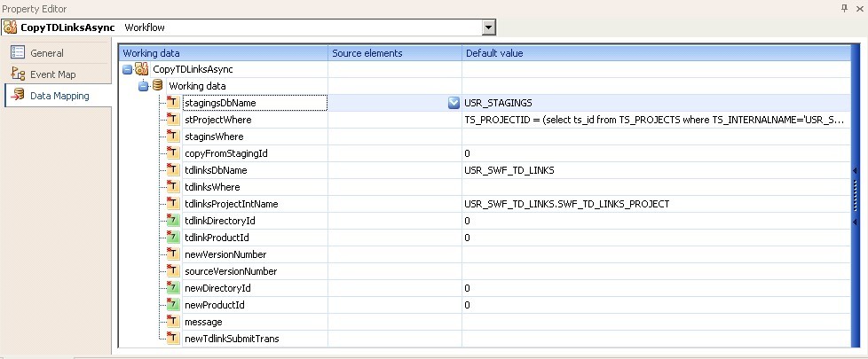Edit tdlinkDirectoryId default value 0

656,221
